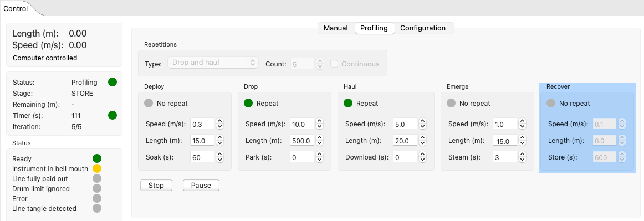The width and height of the screenshot is (644, 221).
Task: Click the green Ready indicator light
Action: 96,158
